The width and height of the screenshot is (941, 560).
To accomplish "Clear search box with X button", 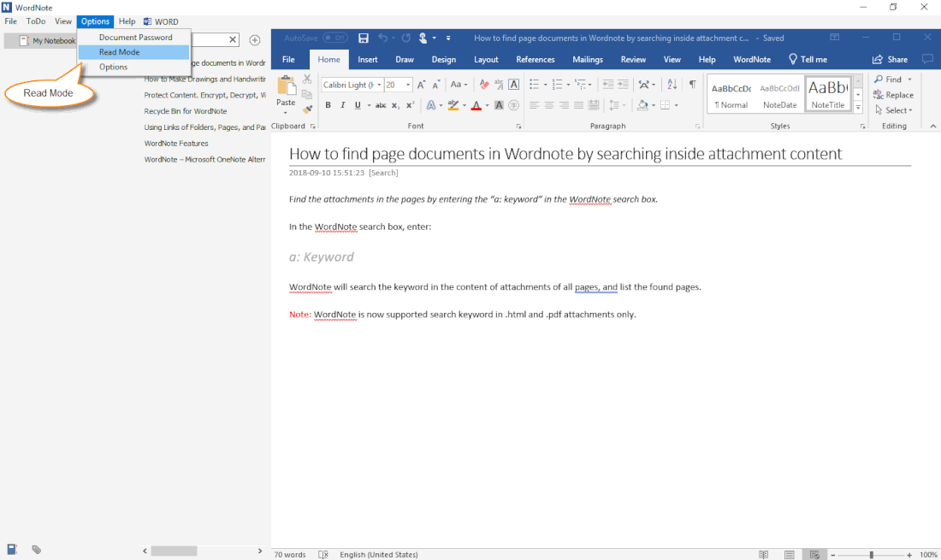I will coord(233,39).
